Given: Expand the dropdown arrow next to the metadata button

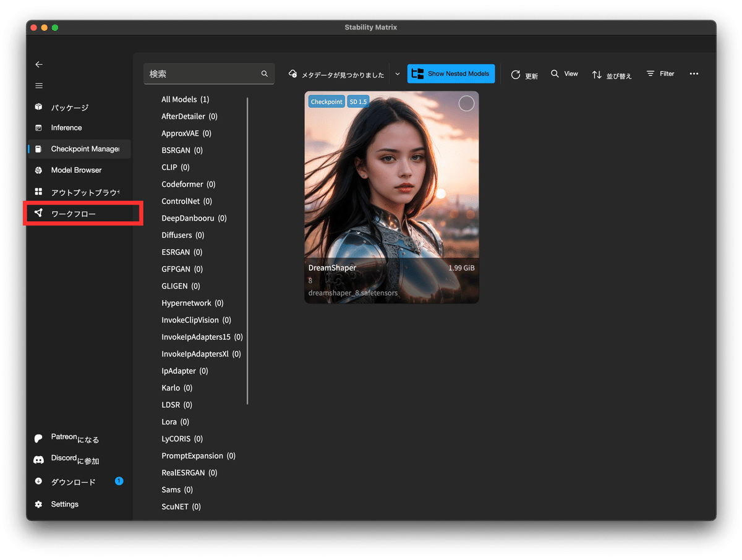Looking at the screenshot, I should (x=397, y=74).
